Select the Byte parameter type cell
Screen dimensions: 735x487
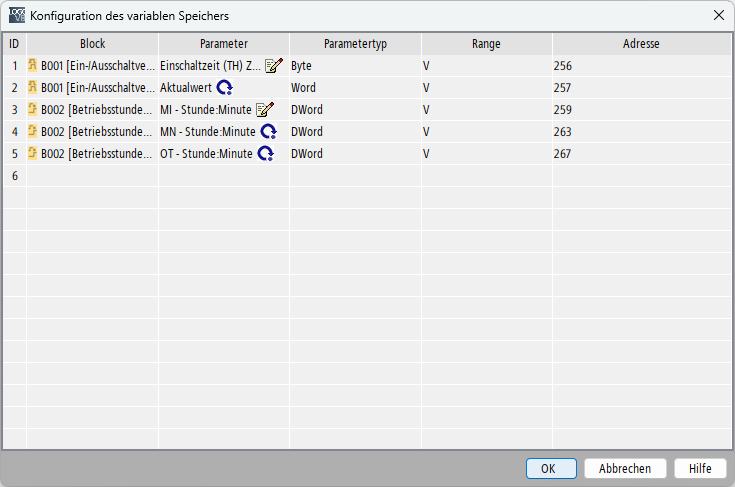click(x=355, y=66)
